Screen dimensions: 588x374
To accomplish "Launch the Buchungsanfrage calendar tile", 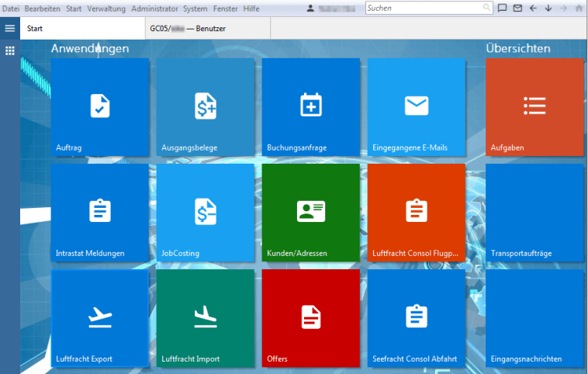I will [x=310, y=107].
